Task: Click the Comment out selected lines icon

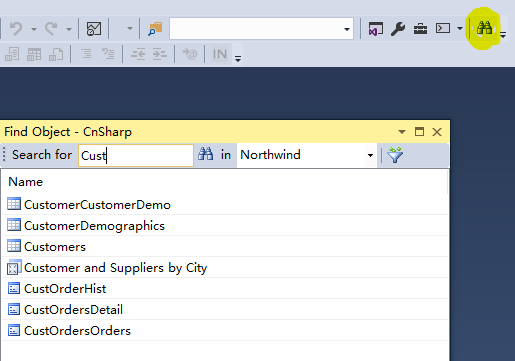Action: [86, 54]
